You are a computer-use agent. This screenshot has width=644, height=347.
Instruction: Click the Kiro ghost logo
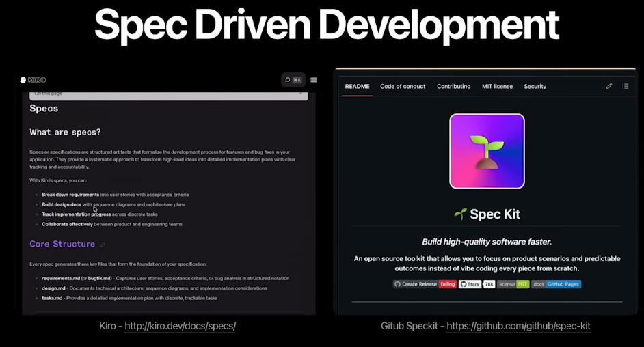(23, 80)
